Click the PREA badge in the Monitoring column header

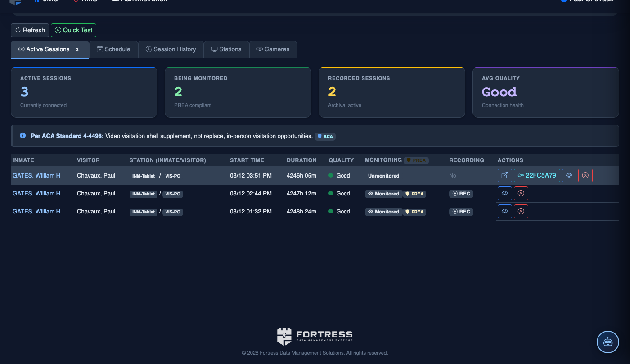point(416,160)
